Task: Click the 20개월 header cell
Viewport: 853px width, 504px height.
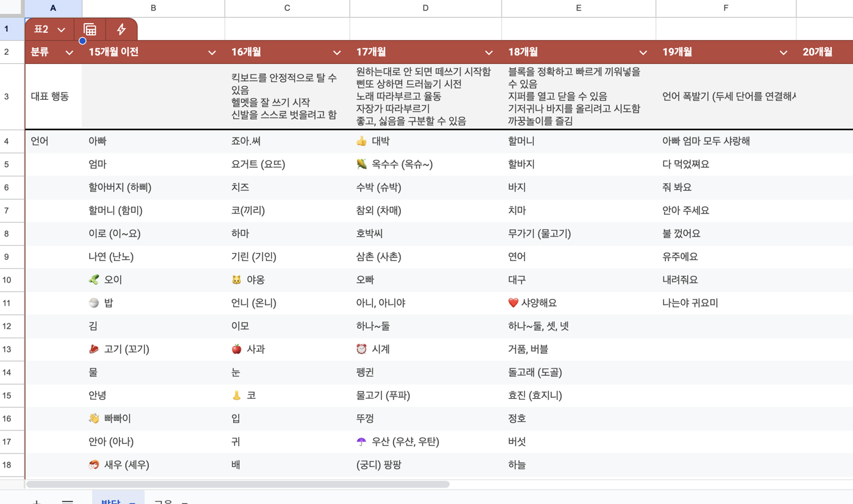Action: point(824,52)
